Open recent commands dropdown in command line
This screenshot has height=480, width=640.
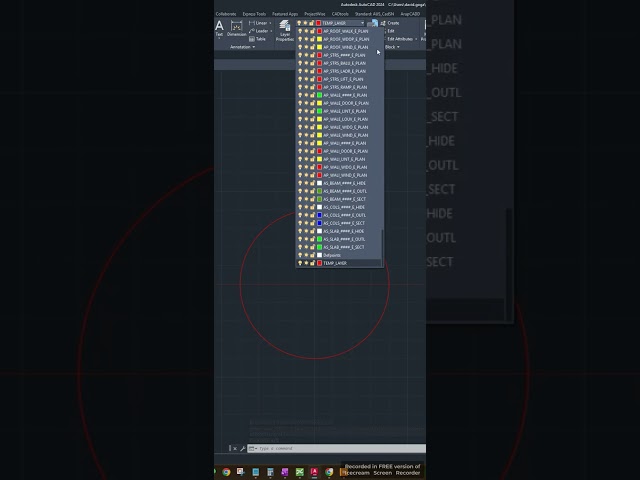pos(253,448)
